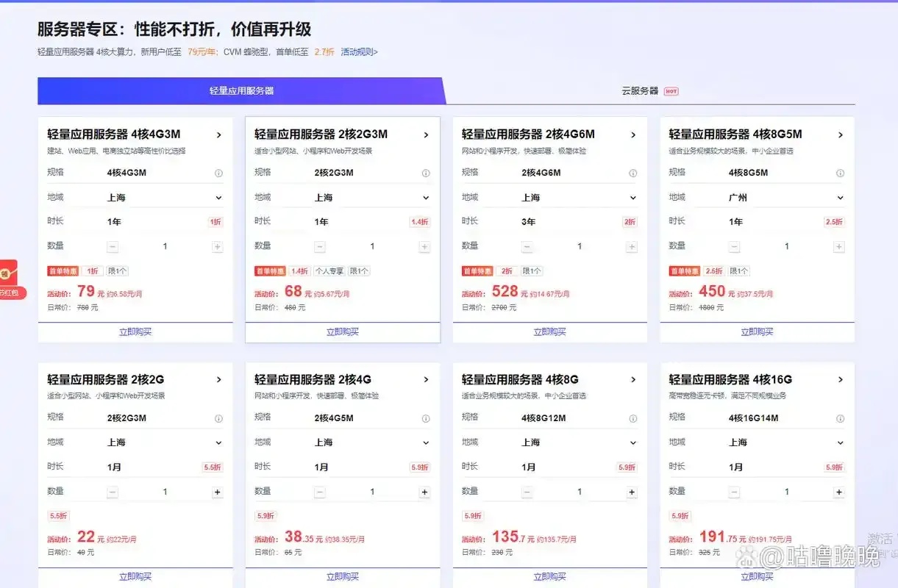Show the info icon for the 2核2G card spec

click(218, 419)
